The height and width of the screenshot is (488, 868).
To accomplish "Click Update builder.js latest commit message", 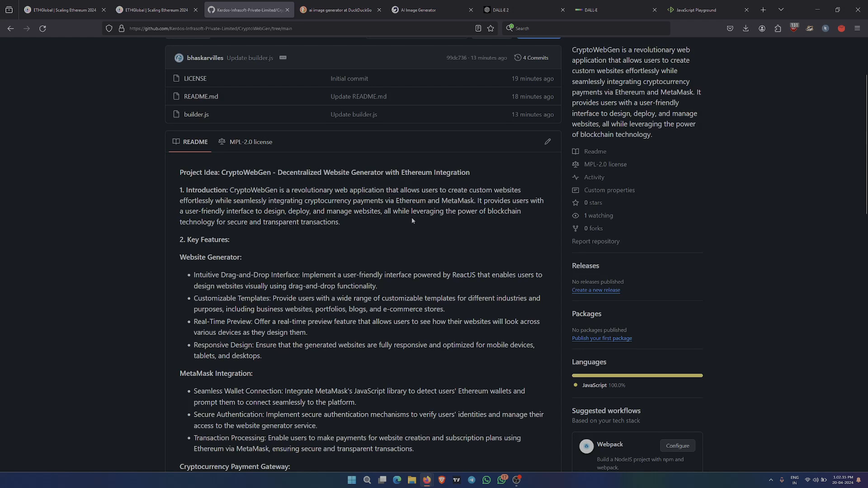I will (250, 58).
